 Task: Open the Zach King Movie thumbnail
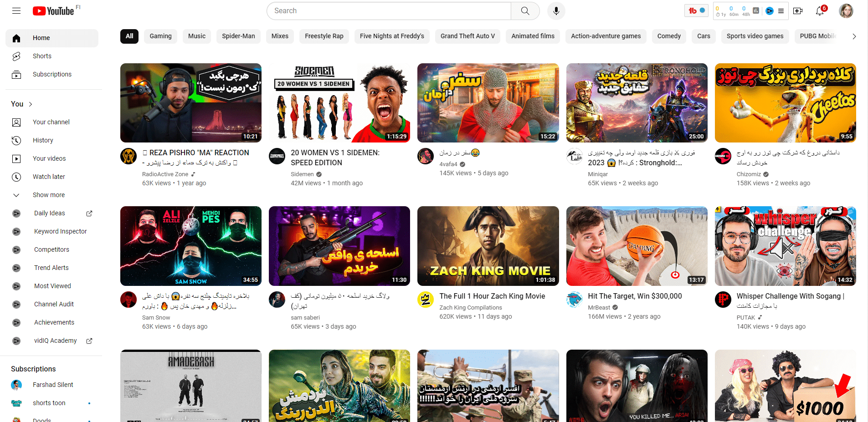click(488, 246)
